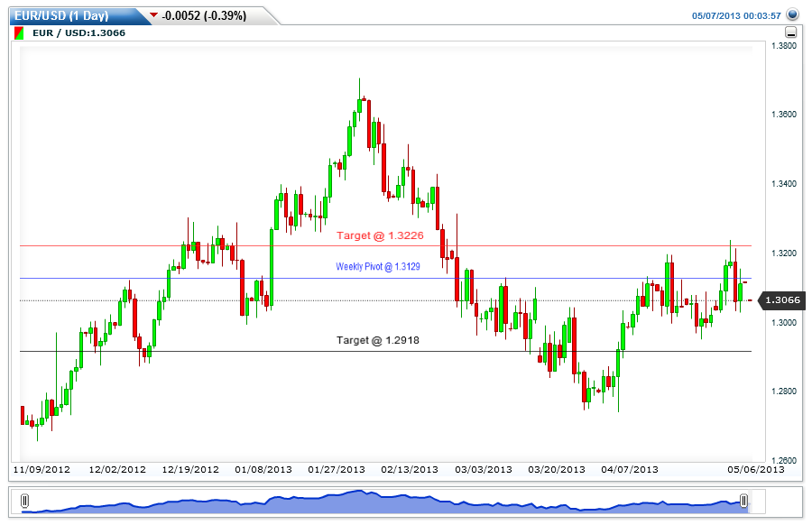Click the red down arrow beside -0.0052
Image resolution: width=812 pixels, height=525 pixels.
153,15
